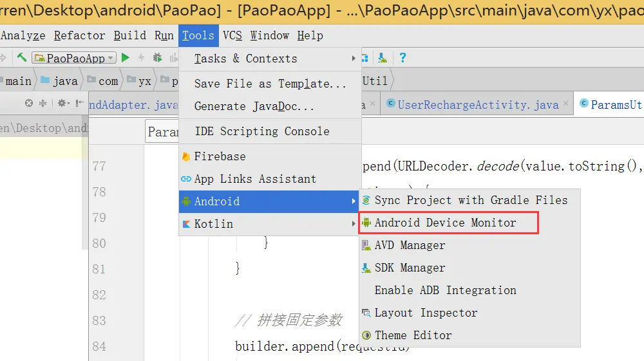The height and width of the screenshot is (361, 644).
Task: Click the Gradle sync icon in submenu
Action: 366,200
